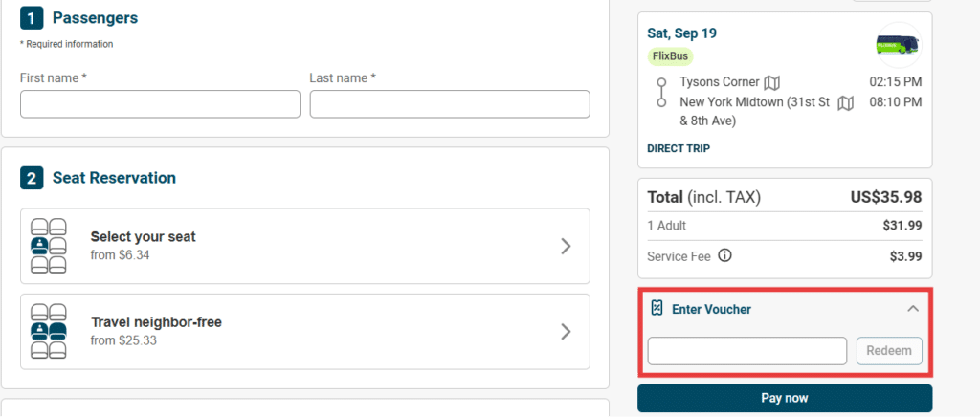Focus the Last name field
980x417 pixels.
(x=450, y=104)
